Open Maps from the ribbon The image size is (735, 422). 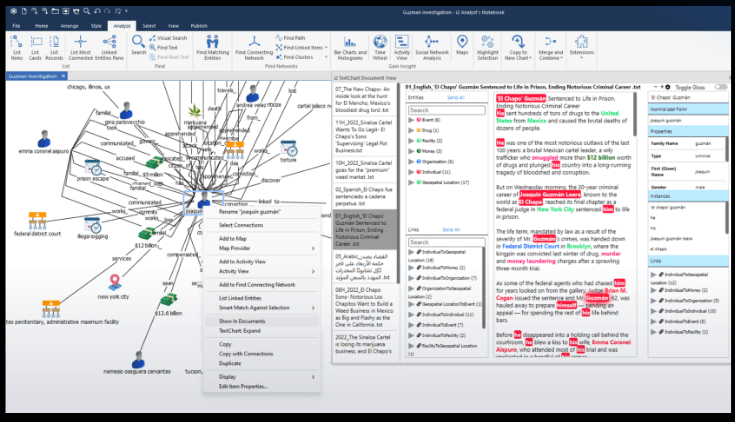click(462, 45)
